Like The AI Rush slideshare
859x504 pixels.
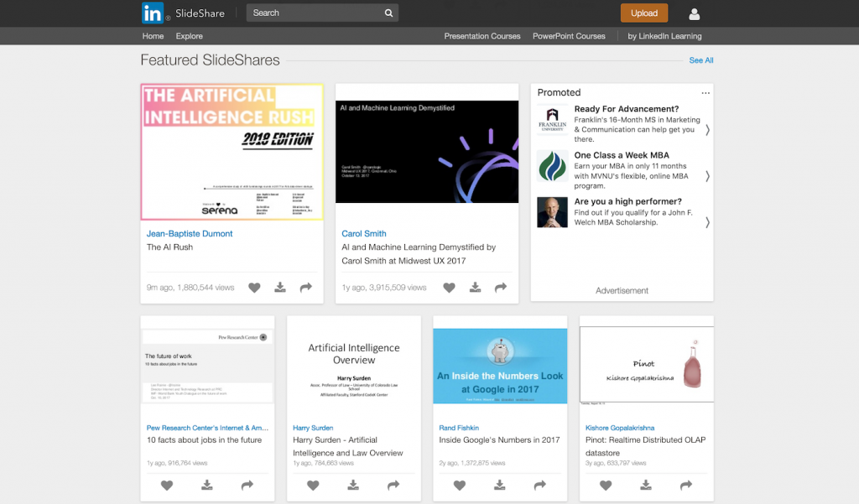(x=254, y=288)
